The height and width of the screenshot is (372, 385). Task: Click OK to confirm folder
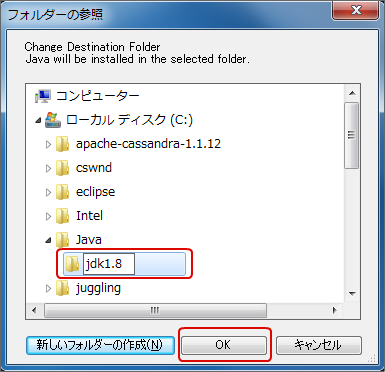click(224, 345)
